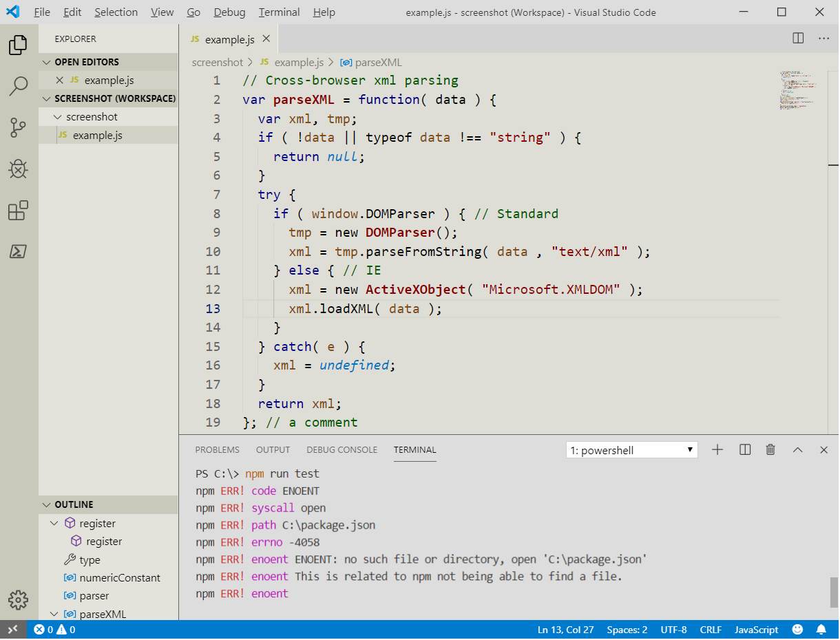Select the Terminal panel tab

pyautogui.click(x=415, y=450)
